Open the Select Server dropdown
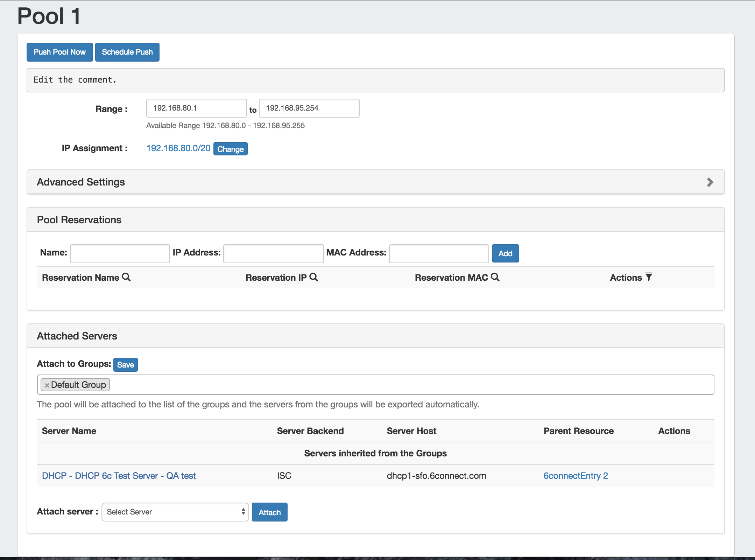The width and height of the screenshot is (755, 560). point(175,512)
